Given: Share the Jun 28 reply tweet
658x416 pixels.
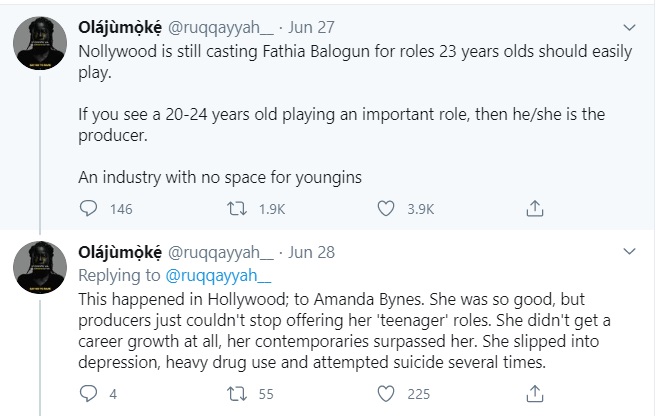Looking at the screenshot, I should click(x=535, y=394).
